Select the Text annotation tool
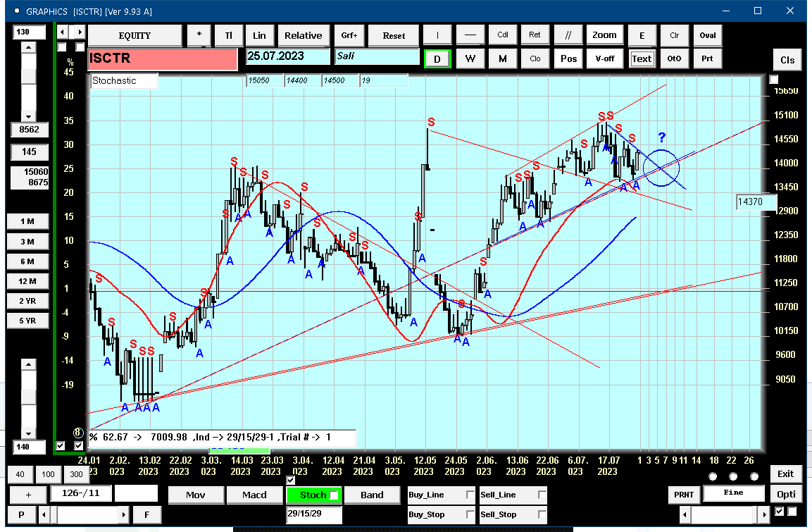Screen dimensions: 812x532 click(641, 58)
